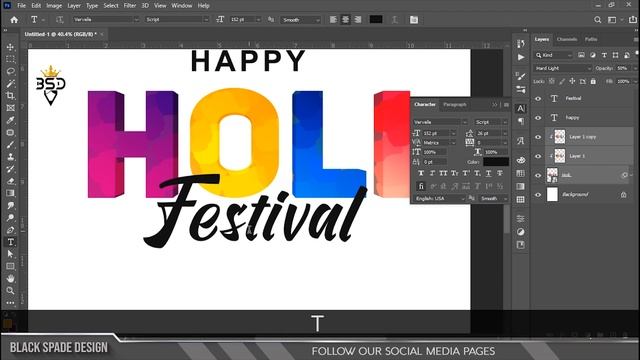Select the Layer 1 copy thumbnail
The width and height of the screenshot is (640, 360).
coord(560,137)
